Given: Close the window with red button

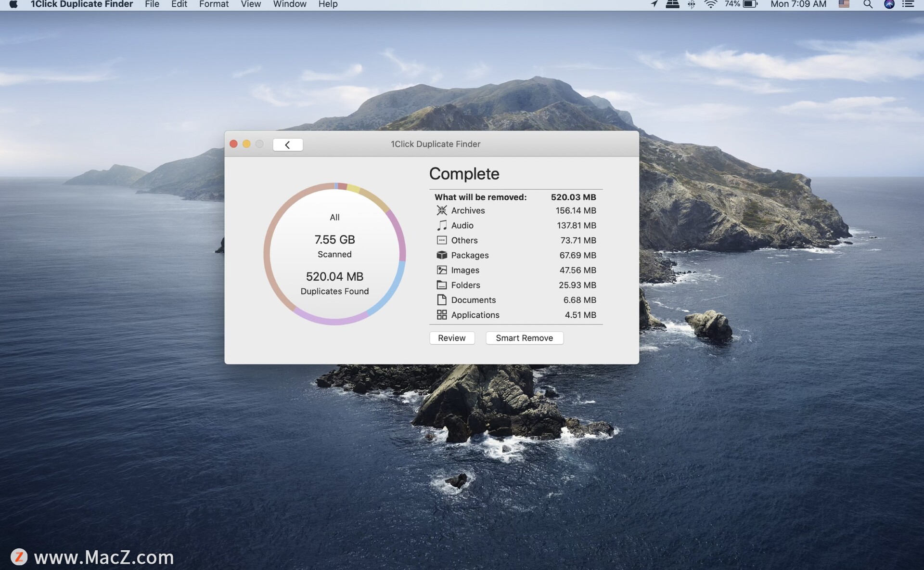Looking at the screenshot, I should pos(233,144).
